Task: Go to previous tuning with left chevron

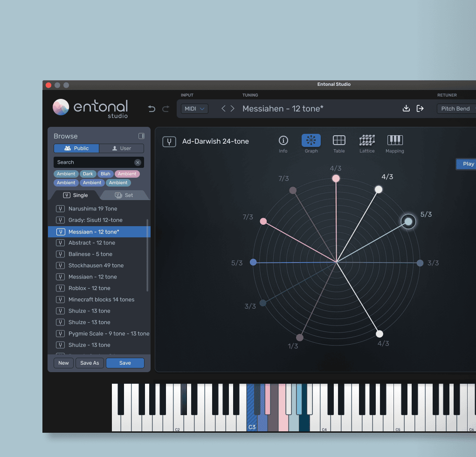Action: click(223, 108)
